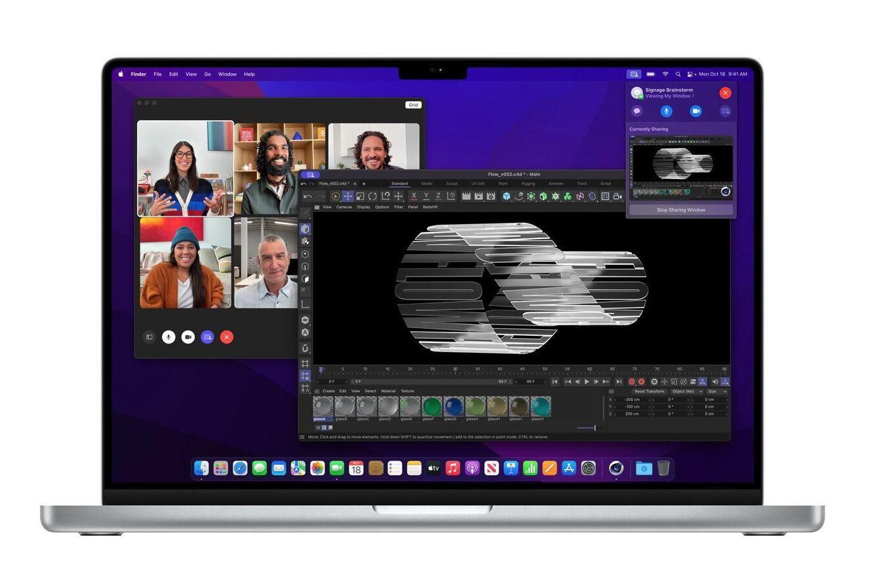
Task: Click Stop Sharing Window button
Action: click(681, 210)
